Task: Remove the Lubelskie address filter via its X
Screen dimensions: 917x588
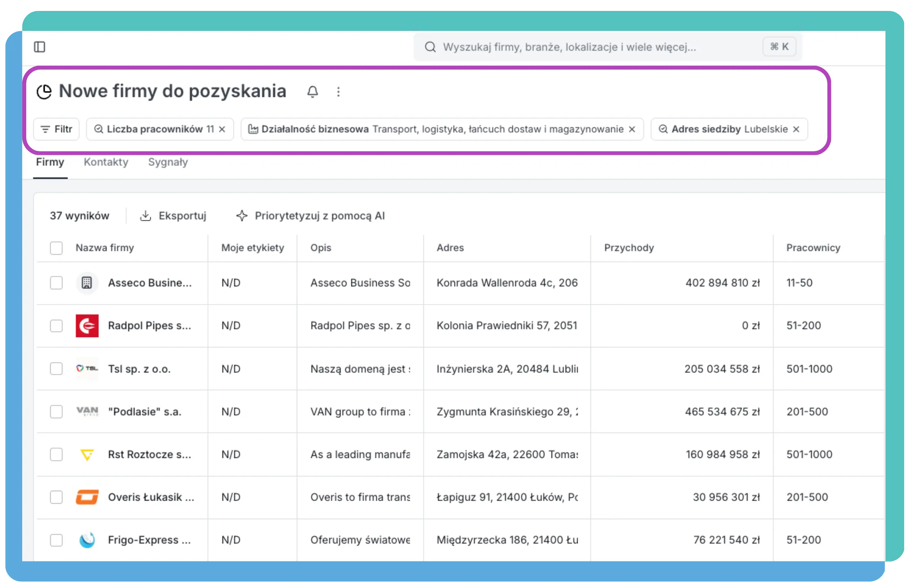Action: (x=796, y=129)
